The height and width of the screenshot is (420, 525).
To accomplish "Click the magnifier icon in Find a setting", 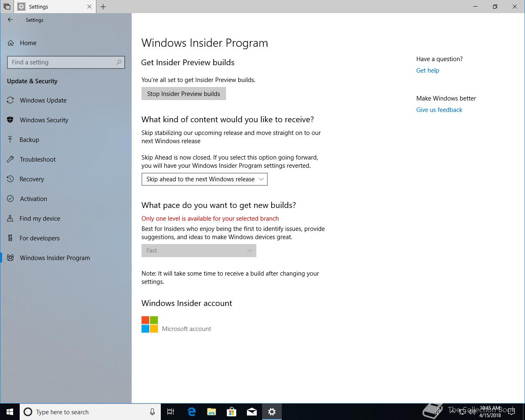I will tap(119, 62).
